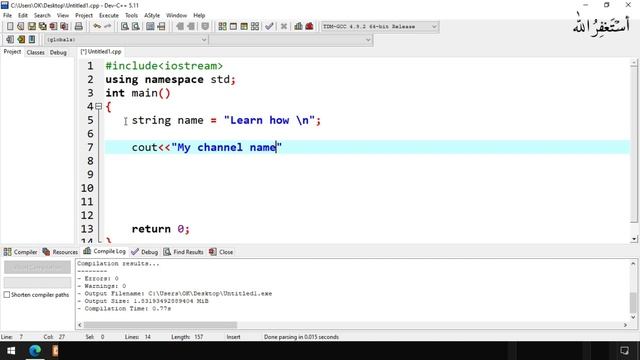Switch to the Debug side tab
640x360 pixels.
click(x=58, y=52)
